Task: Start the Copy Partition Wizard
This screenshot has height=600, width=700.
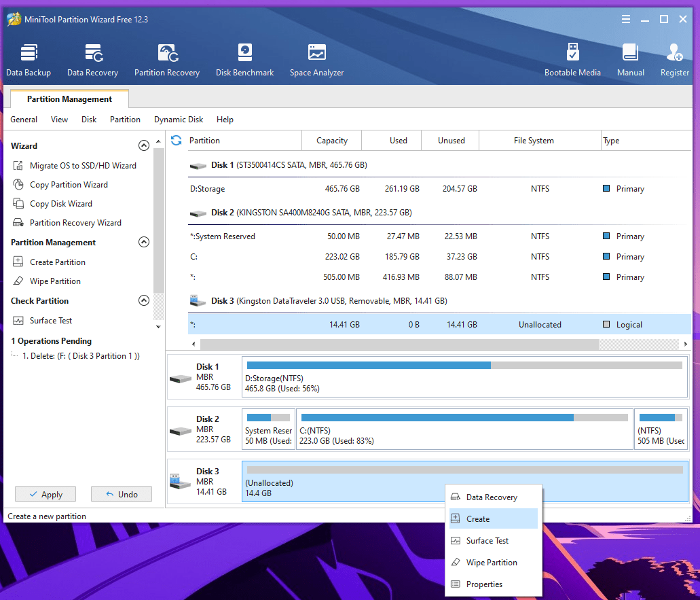Action: tap(60, 185)
